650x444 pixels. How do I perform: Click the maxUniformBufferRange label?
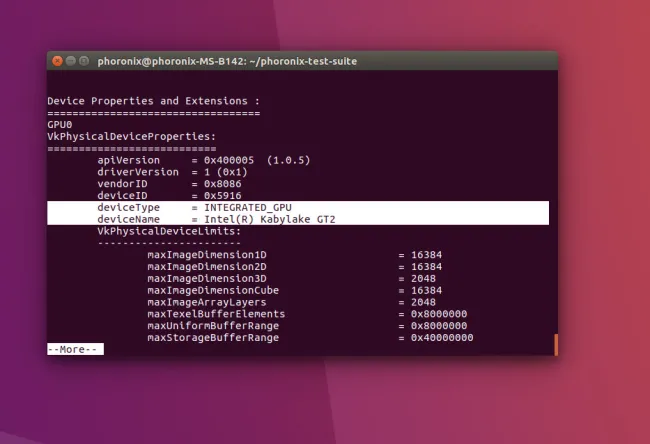tap(213, 325)
